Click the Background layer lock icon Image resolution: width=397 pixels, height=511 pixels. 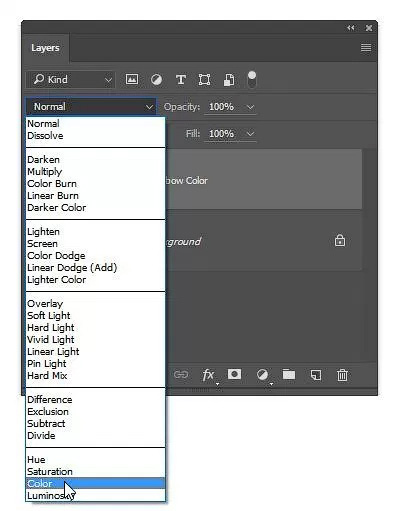340,240
